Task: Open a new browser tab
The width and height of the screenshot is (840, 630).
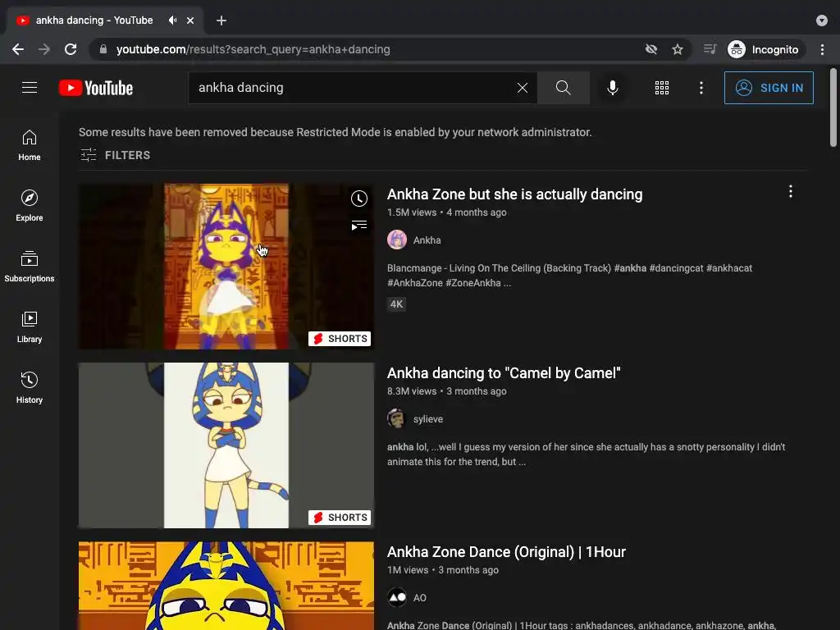Action: (x=221, y=21)
